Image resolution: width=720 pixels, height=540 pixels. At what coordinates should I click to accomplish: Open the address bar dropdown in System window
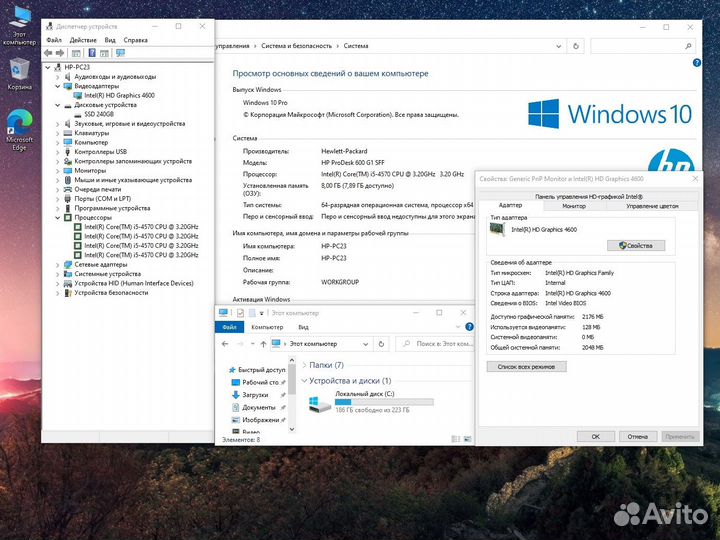pos(558,46)
